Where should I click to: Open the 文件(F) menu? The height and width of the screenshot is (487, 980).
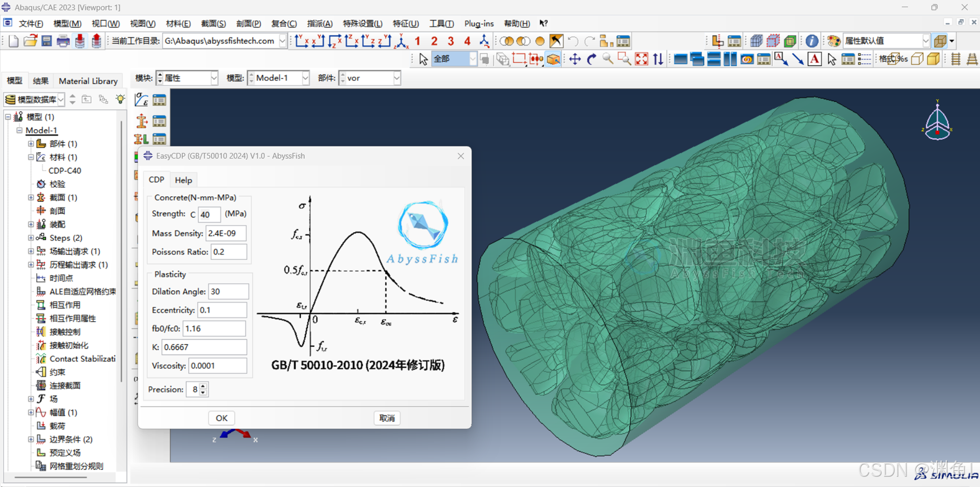31,24
